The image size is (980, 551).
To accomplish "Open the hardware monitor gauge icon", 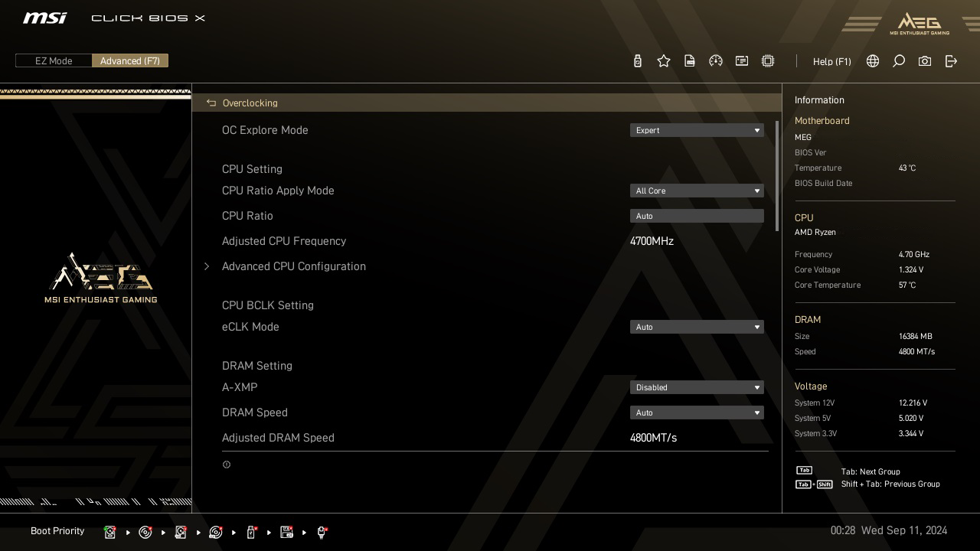I will tap(716, 61).
